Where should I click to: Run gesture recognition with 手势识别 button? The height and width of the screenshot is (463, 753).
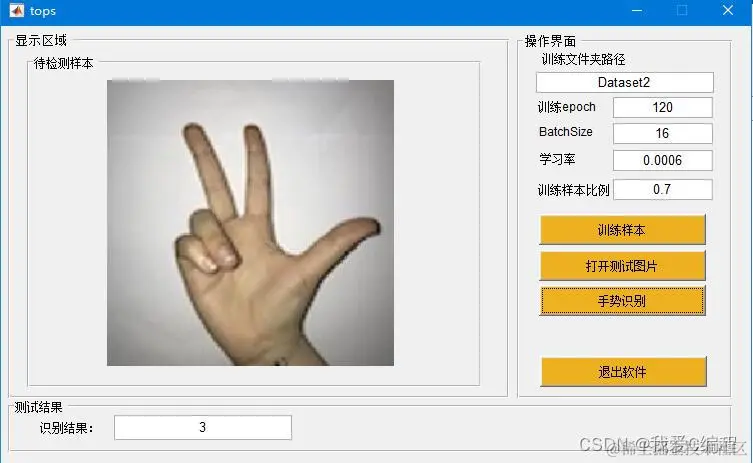622,301
